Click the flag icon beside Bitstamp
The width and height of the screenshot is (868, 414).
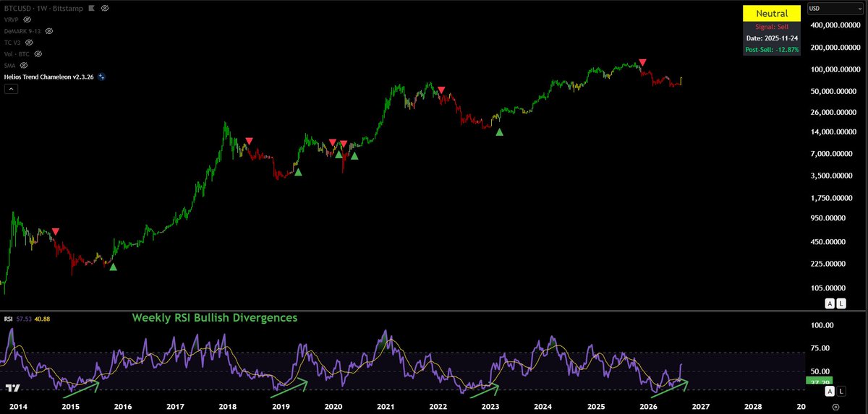[93, 8]
